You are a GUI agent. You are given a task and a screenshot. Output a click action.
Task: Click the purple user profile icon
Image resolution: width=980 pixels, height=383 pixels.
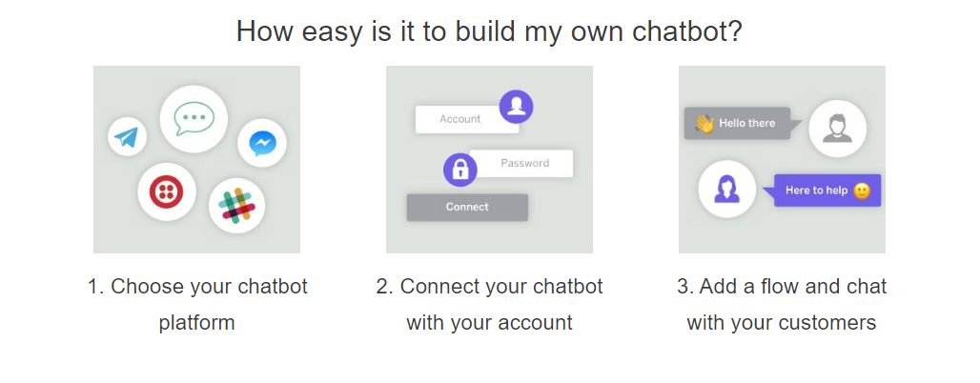[x=517, y=107]
